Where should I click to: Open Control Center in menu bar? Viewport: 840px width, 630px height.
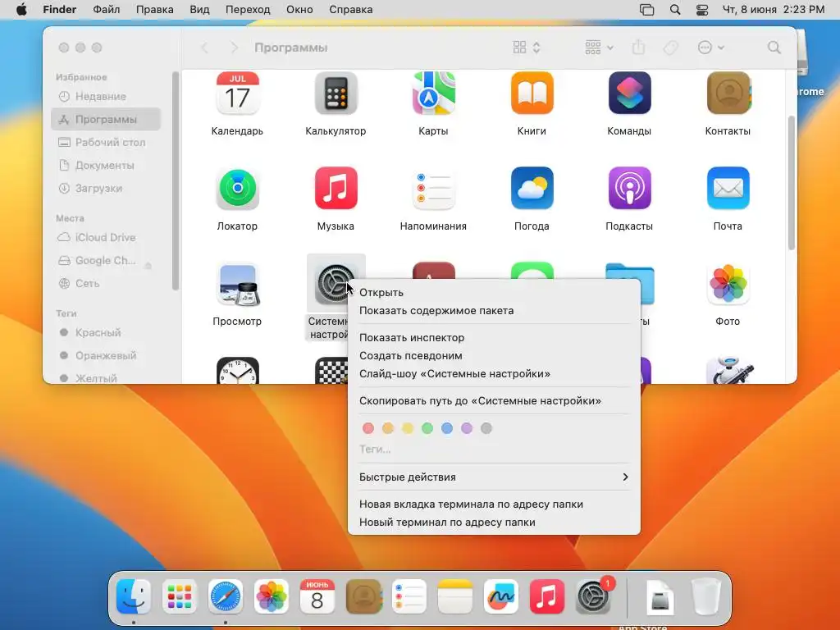(x=702, y=10)
